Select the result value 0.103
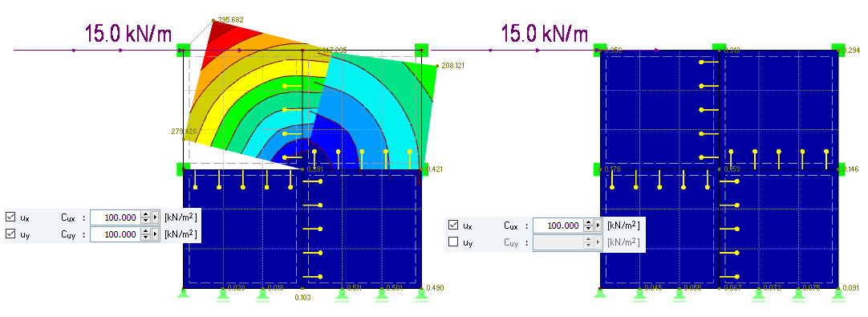The height and width of the screenshot is (317, 868). pyautogui.click(x=302, y=298)
